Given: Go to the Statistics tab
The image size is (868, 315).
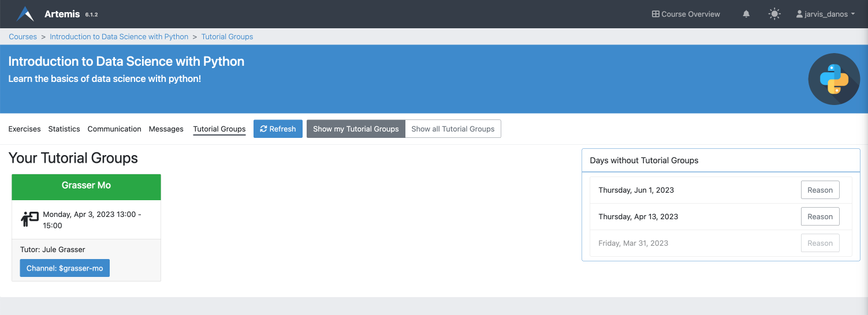Looking at the screenshot, I should (64, 129).
